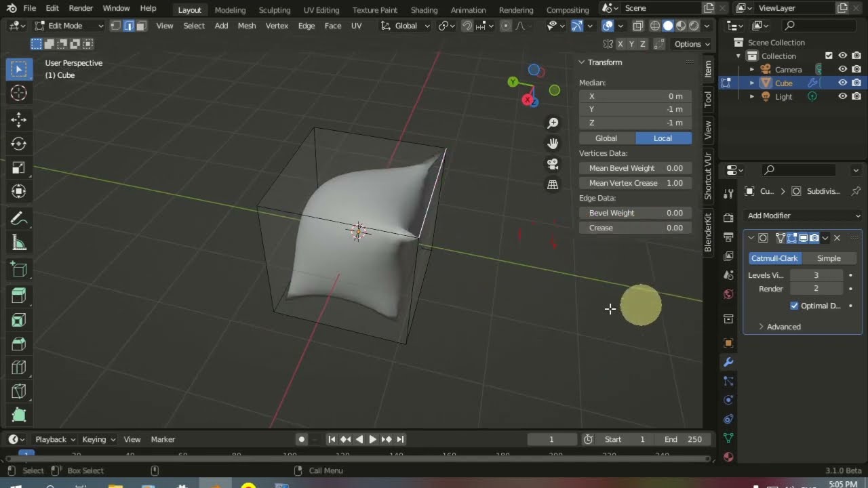Toggle camera view with the camera icon
Screen dimensions: 868x488
553,164
